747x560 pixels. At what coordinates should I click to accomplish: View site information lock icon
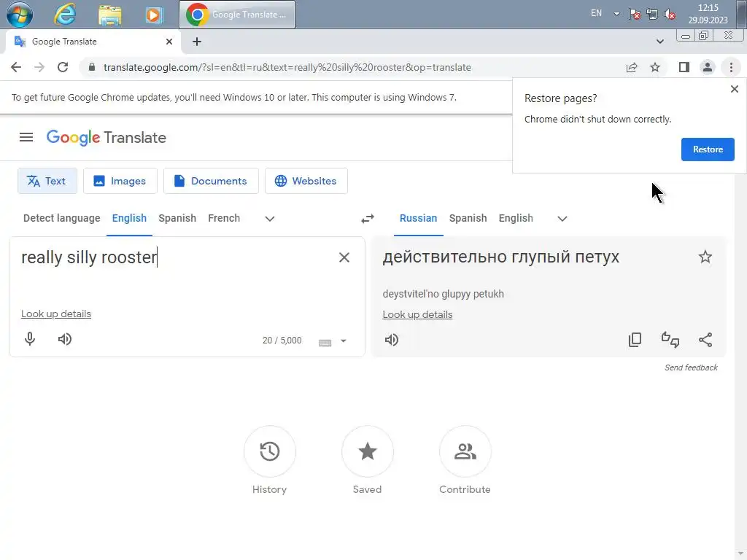92,67
